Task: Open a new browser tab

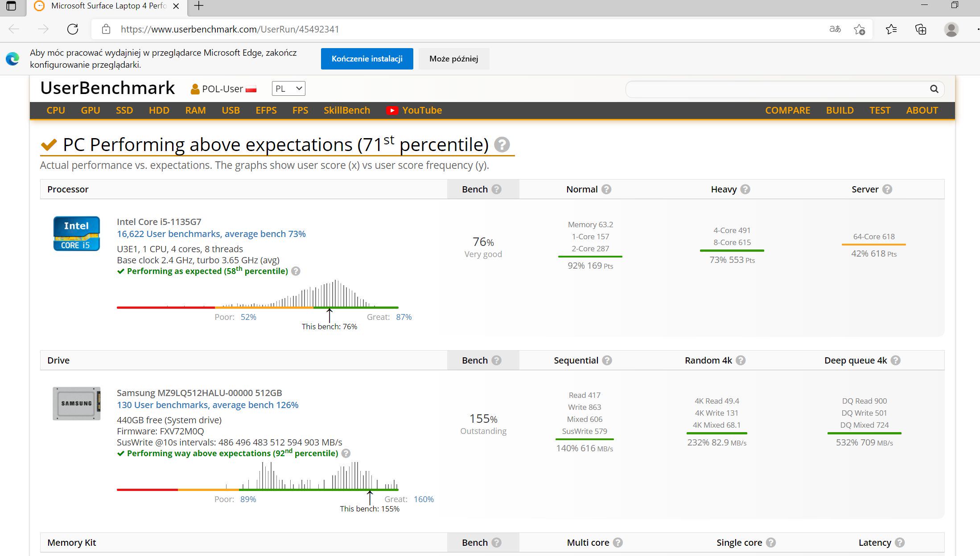Action: pos(199,6)
